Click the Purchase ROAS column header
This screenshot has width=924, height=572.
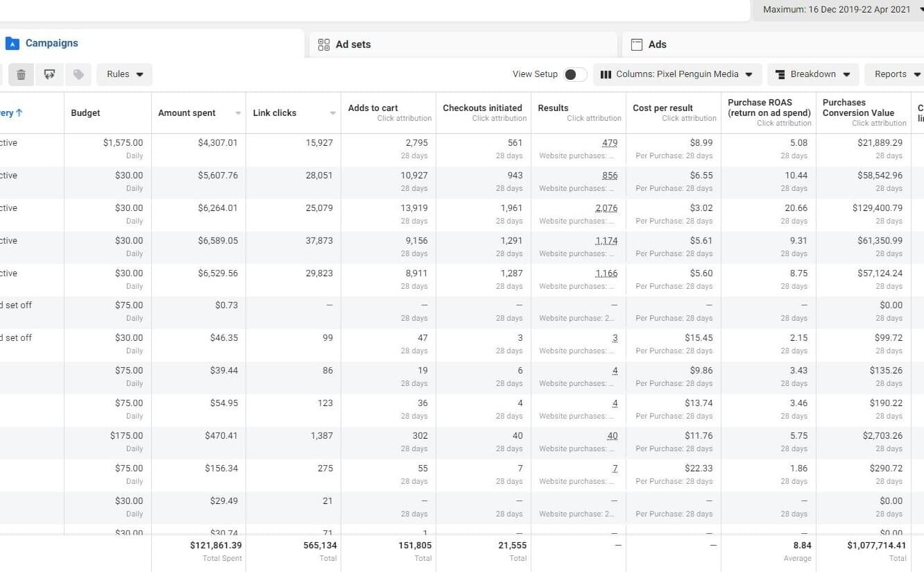click(769, 112)
